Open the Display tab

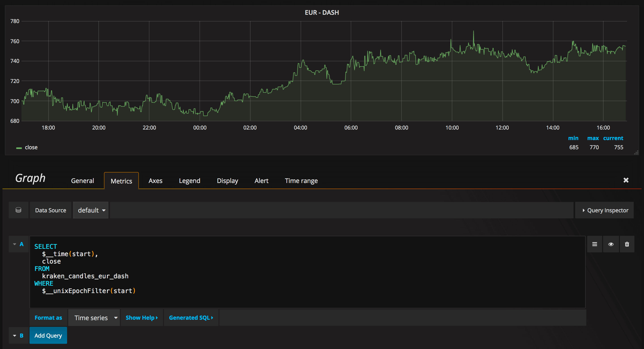227,181
